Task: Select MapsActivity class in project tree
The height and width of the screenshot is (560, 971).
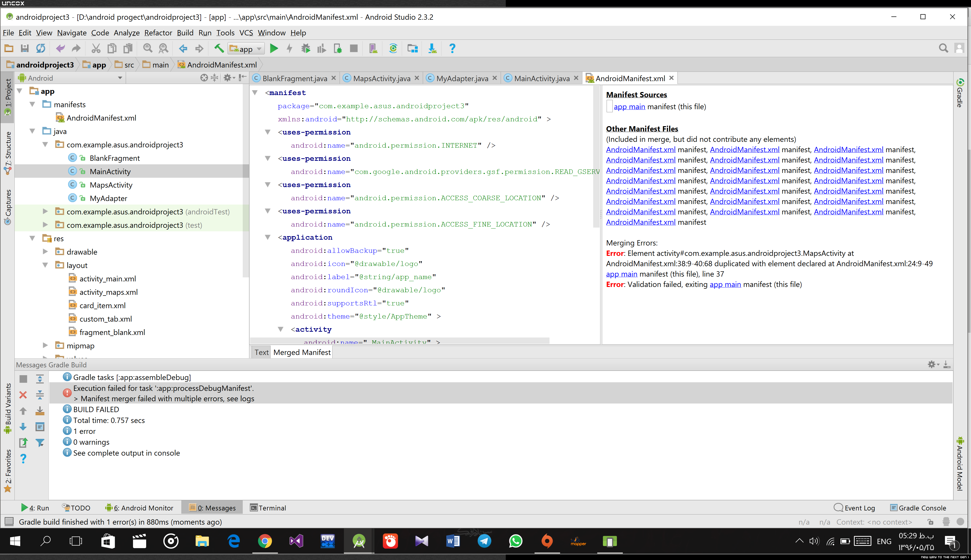Action: [111, 185]
